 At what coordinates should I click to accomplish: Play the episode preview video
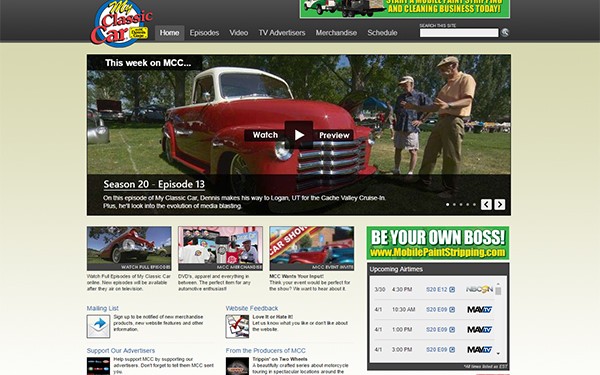(299, 135)
